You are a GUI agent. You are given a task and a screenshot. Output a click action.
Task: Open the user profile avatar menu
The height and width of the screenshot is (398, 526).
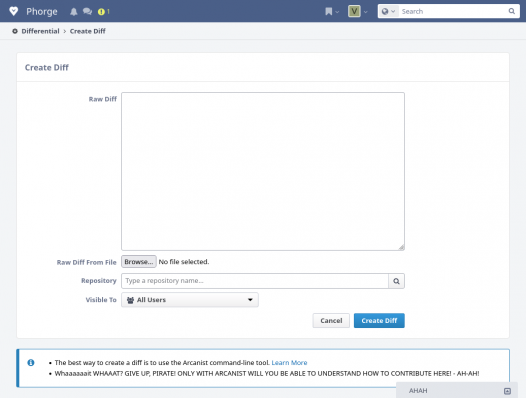pyautogui.click(x=358, y=11)
